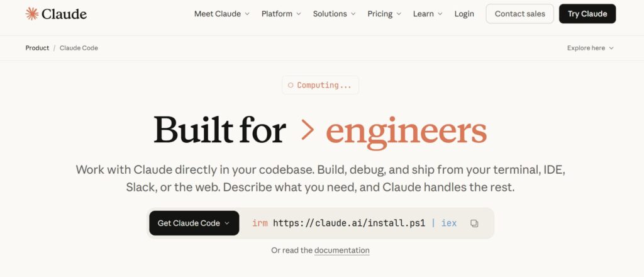Expand the 'Explore here' dropdown

tap(590, 48)
